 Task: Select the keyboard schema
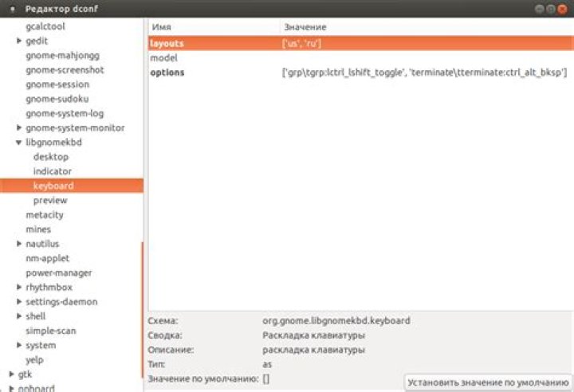pos(72,186)
